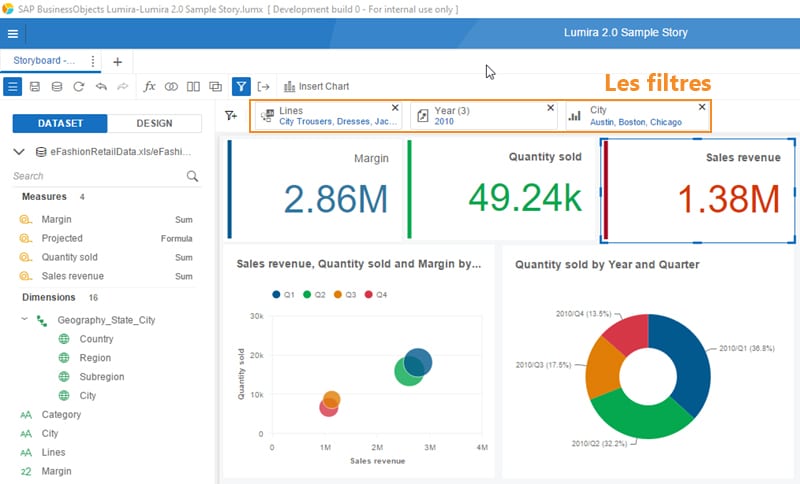
Task: Select the Storyboard tab
Action: 44,61
